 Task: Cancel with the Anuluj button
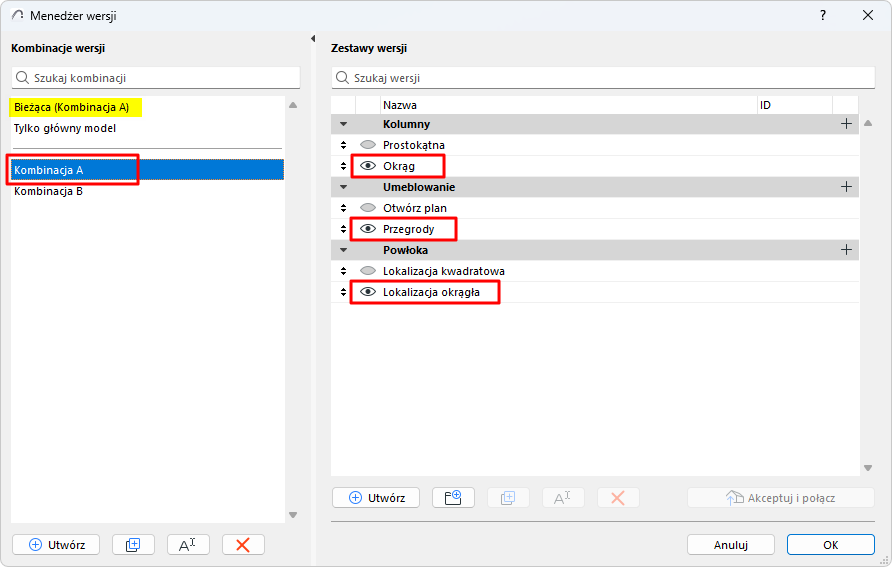click(730, 545)
